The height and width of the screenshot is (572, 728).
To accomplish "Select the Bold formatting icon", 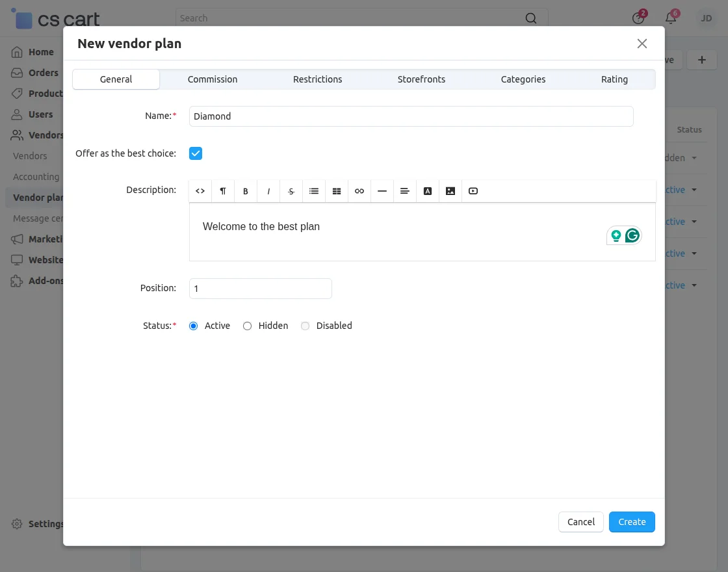I will tap(246, 190).
